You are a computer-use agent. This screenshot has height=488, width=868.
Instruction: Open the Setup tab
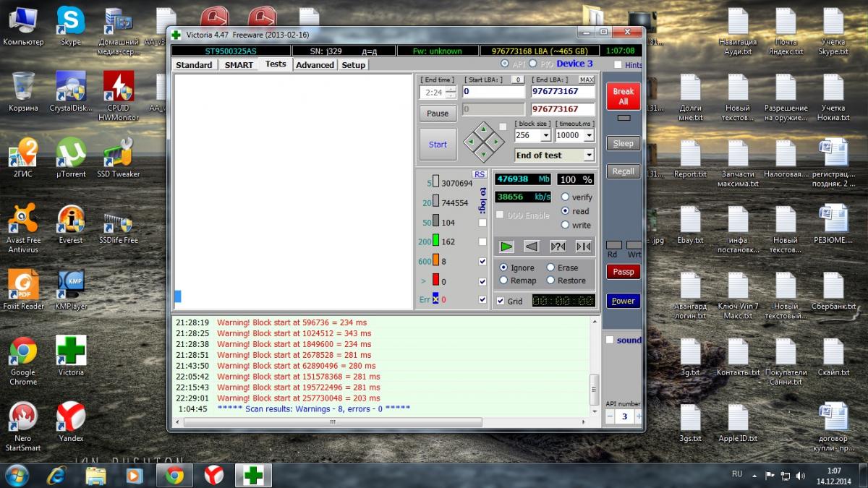(354, 65)
